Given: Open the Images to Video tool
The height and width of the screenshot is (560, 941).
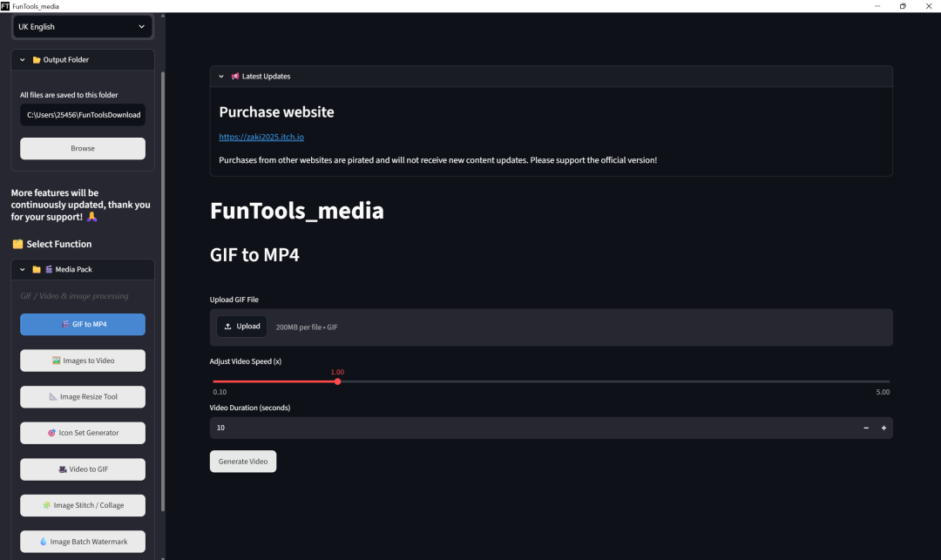Looking at the screenshot, I should coord(83,361).
